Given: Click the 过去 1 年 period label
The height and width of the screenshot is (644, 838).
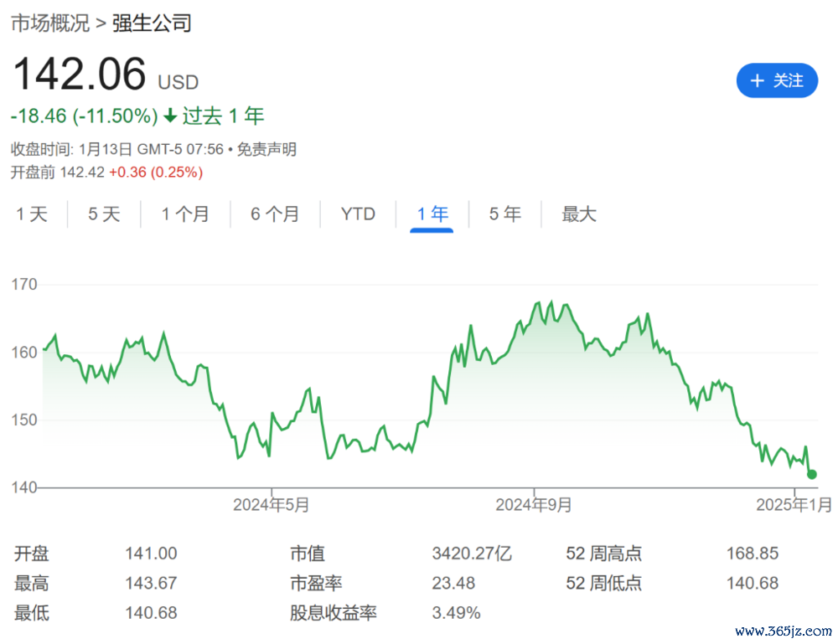Looking at the screenshot, I should coord(224,116).
